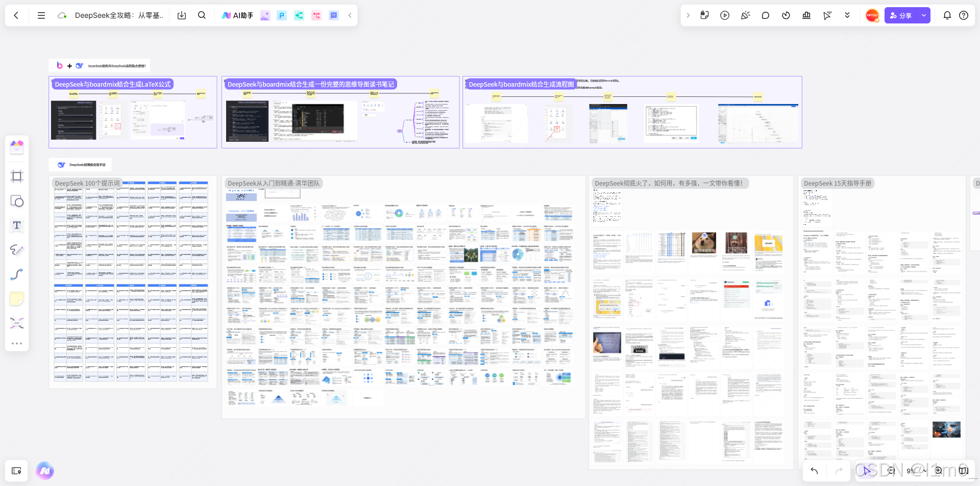This screenshot has height=486, width=980.
Task: Check the cloud sync status icon
Action: pyautogui.click(x=62, y=15)
